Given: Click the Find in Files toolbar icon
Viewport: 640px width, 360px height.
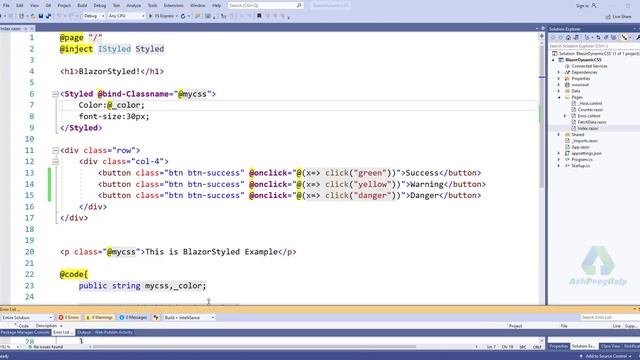Looking at the screenshot, I should coord(198,16).
